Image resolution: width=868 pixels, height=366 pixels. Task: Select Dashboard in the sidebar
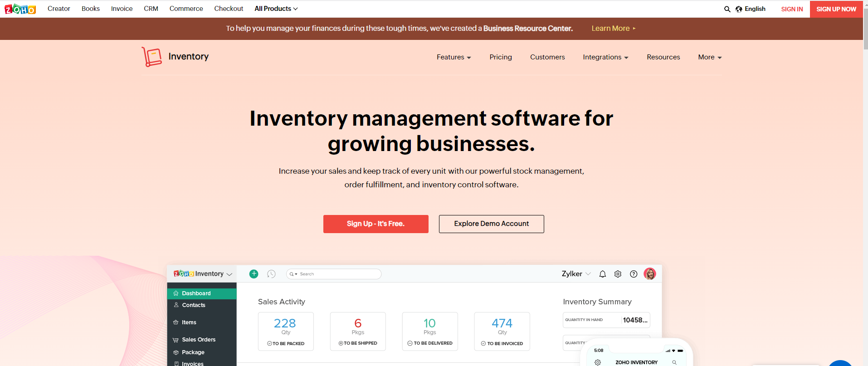coord(202,293)
